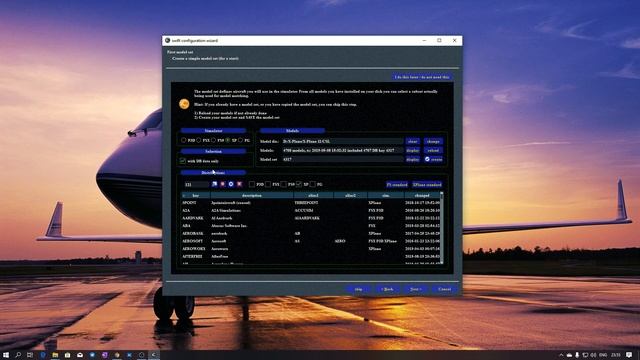Click the Model set value field
This screenshot has width=640, height=360.
[x=342, y=159]
